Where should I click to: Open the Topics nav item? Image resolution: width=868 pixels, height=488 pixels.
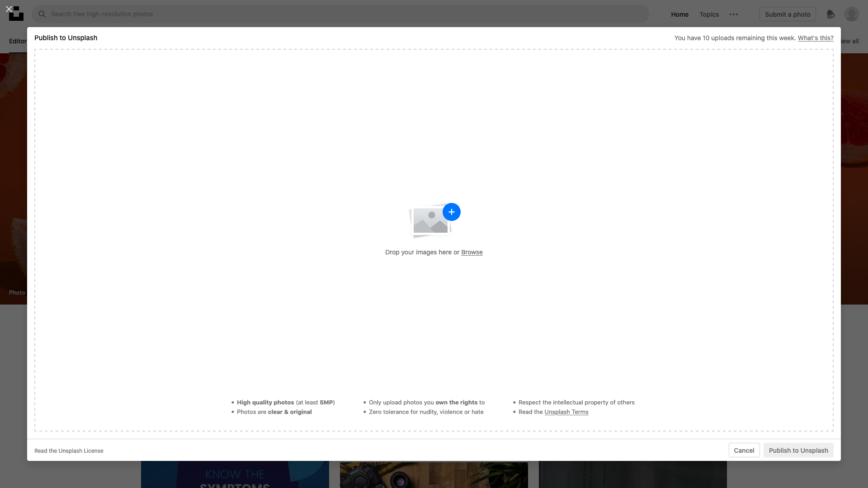[709, 14]
